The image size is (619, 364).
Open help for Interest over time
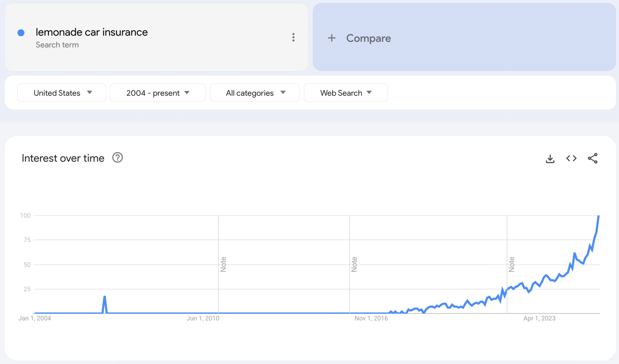(117, 158)
